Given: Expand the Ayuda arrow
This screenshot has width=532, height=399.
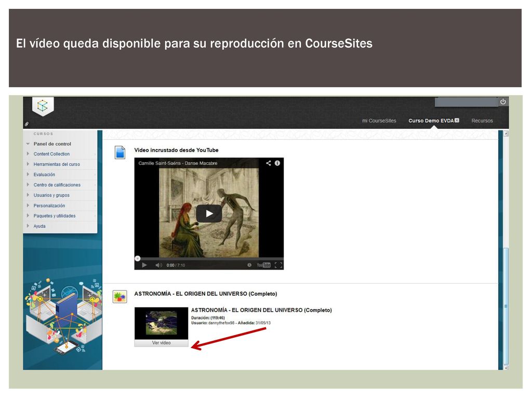Looking at the screenshot, I should coord(28,226).
